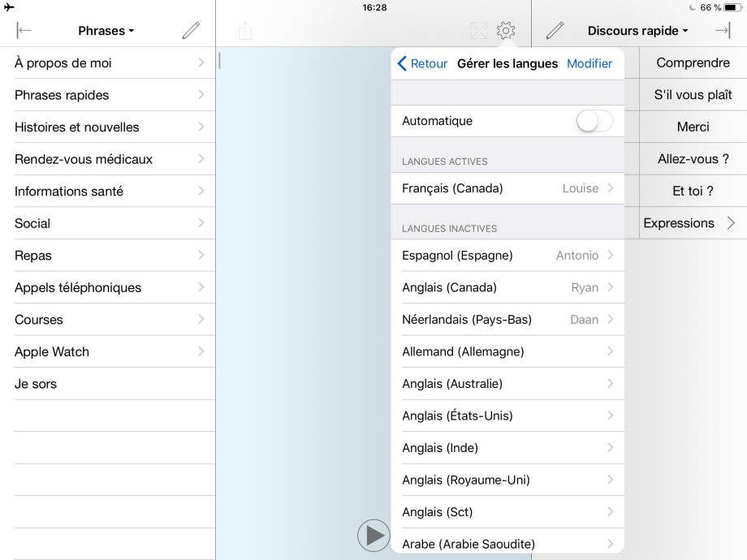Tap the full-screen expand icon
The height and width of the screenshot is (560, 747).
click(x=478, y=31)
